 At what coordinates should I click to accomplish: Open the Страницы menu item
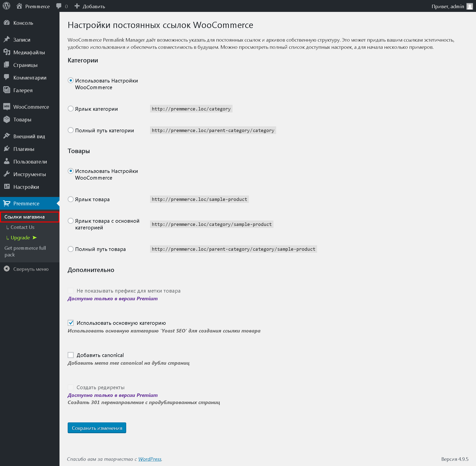[30, 65]
